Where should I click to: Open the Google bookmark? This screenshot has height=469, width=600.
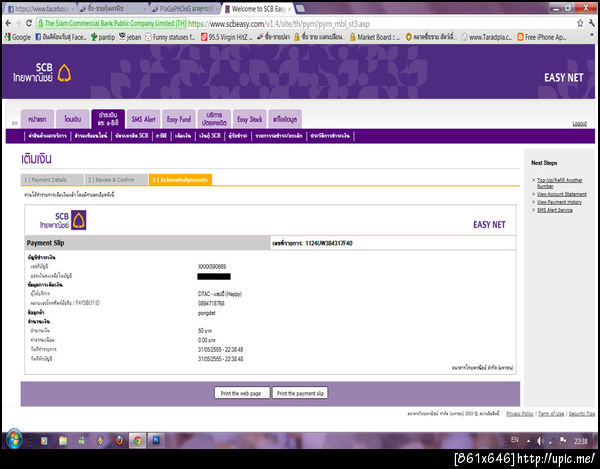[x=18, y=37]
